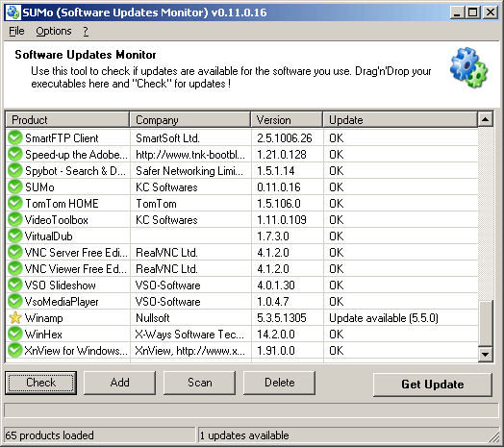Click the Scan button
The image size is (504, 447).
[x=200, y=383]
